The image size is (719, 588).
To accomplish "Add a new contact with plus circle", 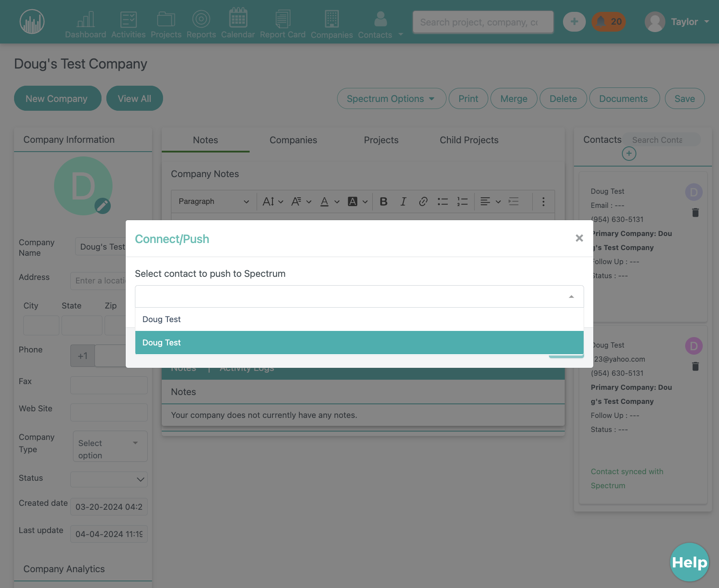I will click(x=629, y=153).
